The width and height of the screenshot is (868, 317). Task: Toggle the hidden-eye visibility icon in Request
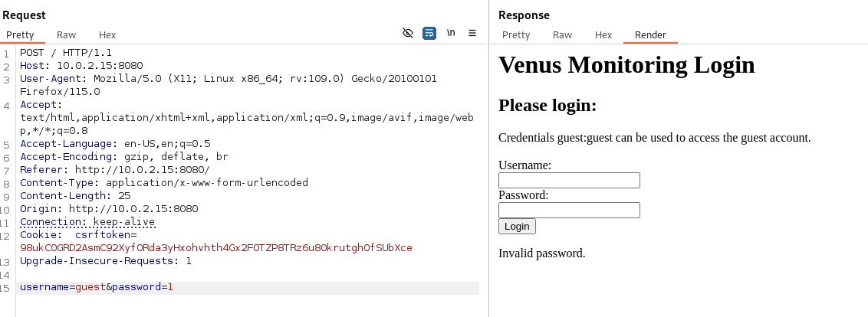[x=408, y=33]
